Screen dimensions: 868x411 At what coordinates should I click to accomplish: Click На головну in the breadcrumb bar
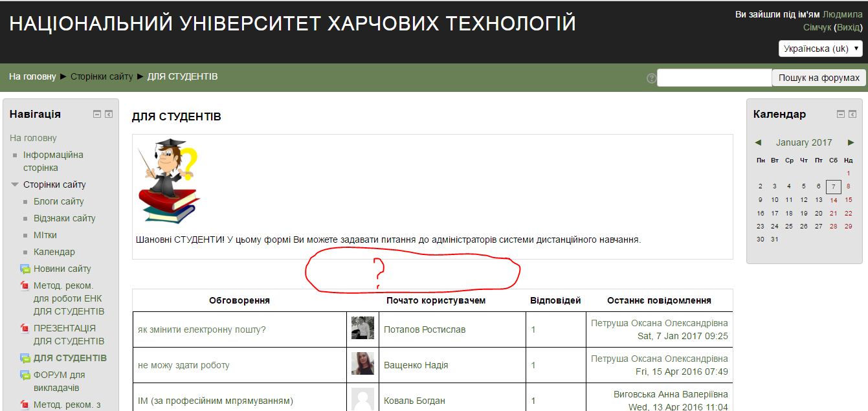point(32,76)
